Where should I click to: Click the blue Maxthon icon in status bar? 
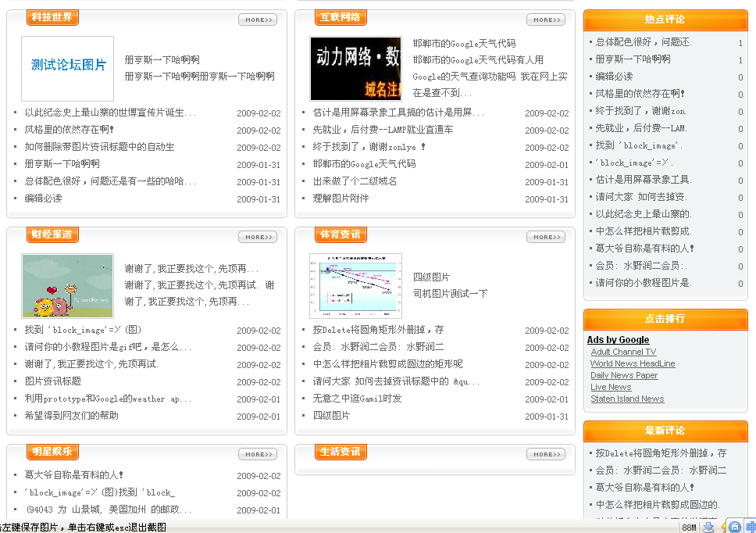tap(735, 527)
